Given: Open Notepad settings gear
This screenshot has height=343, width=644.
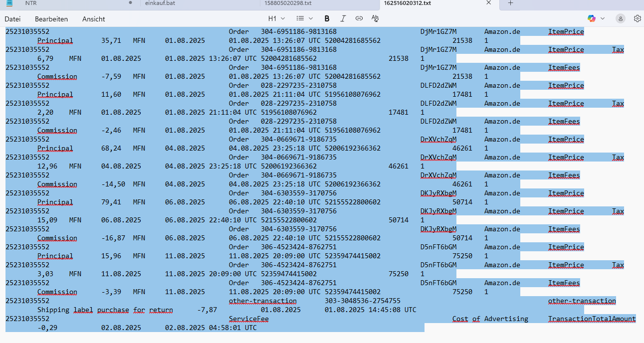Looking at the screenshot, I should (637, 18).
